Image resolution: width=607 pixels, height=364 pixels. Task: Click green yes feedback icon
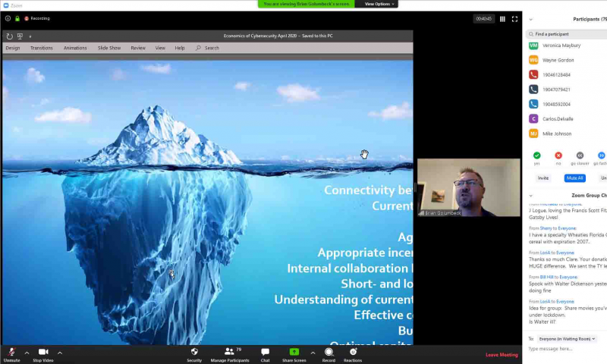pyautogui.click(x=537, y=155)
